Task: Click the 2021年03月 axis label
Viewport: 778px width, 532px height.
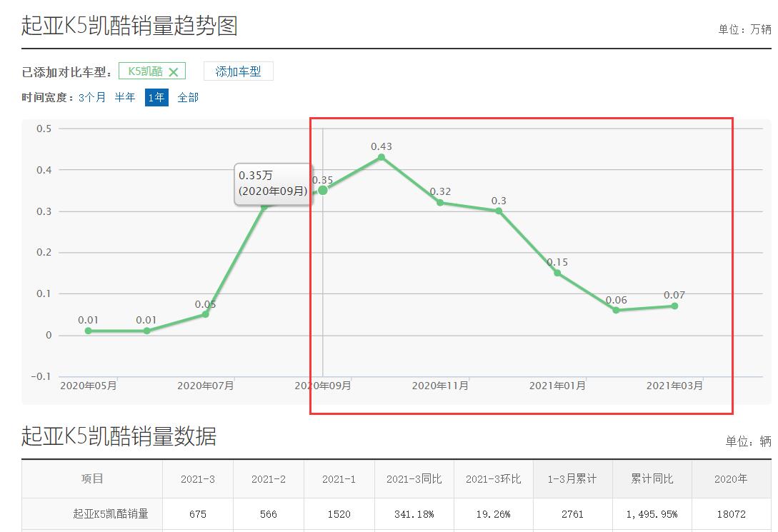Action: coord(674,386)
